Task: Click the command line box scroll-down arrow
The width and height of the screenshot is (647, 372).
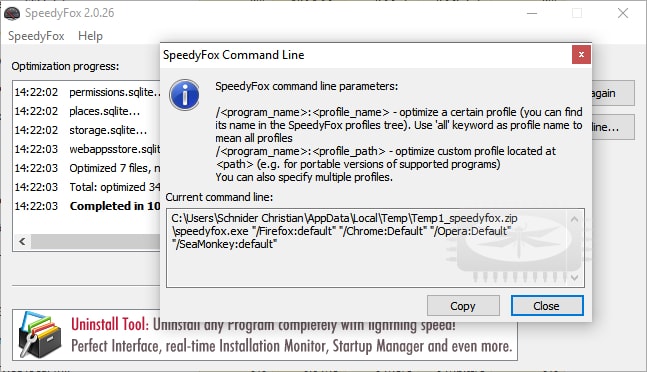Action: pyautogui.click(x=574, y=278)
